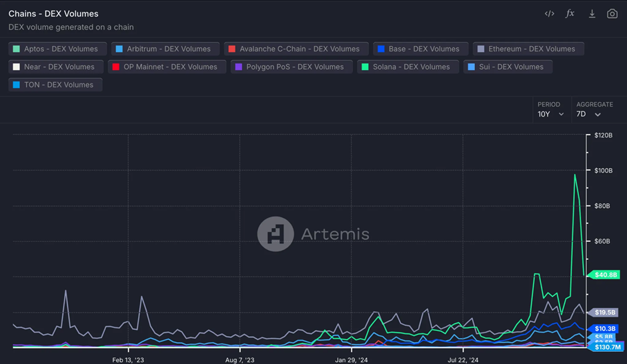Screen dimensions: 627x364
Task: Toggle Avalanche C-Chain - DEX Volumes series
Action: [x=296, y=49]
